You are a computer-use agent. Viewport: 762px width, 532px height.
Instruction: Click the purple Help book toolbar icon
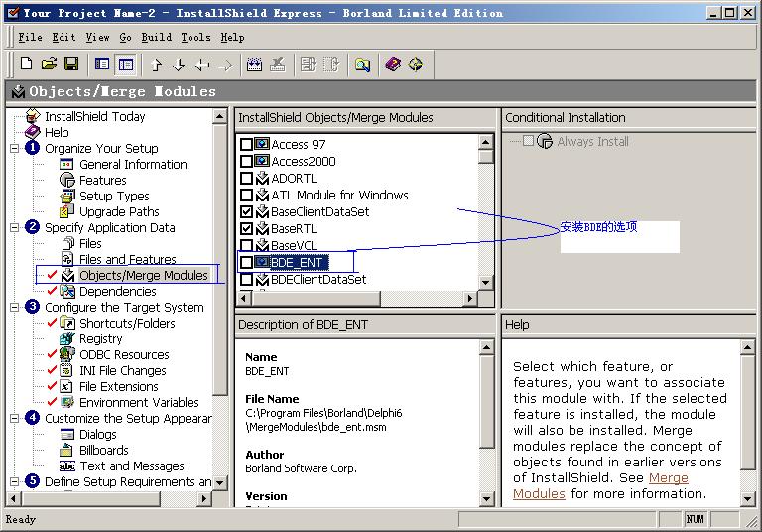point(393,64)
